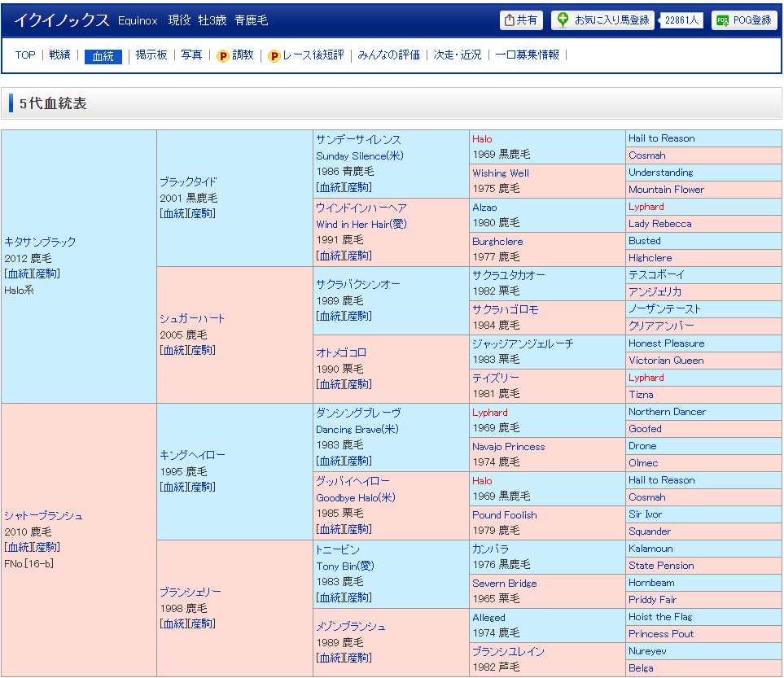
Task: Click 産駒 link under キタサンブラック
Action: 46,273
